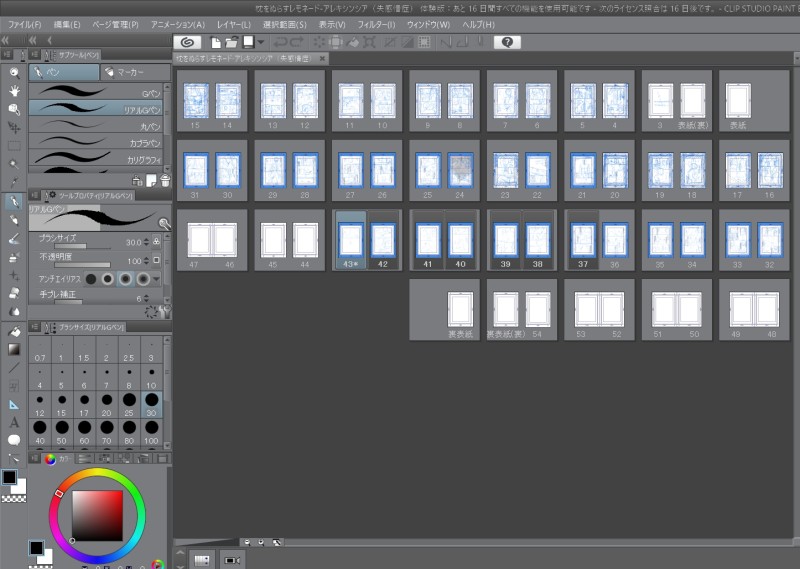Screen dimensions: 800x569
Task: Choose third antialiasing option (medium)
Action: click(126, 279)
